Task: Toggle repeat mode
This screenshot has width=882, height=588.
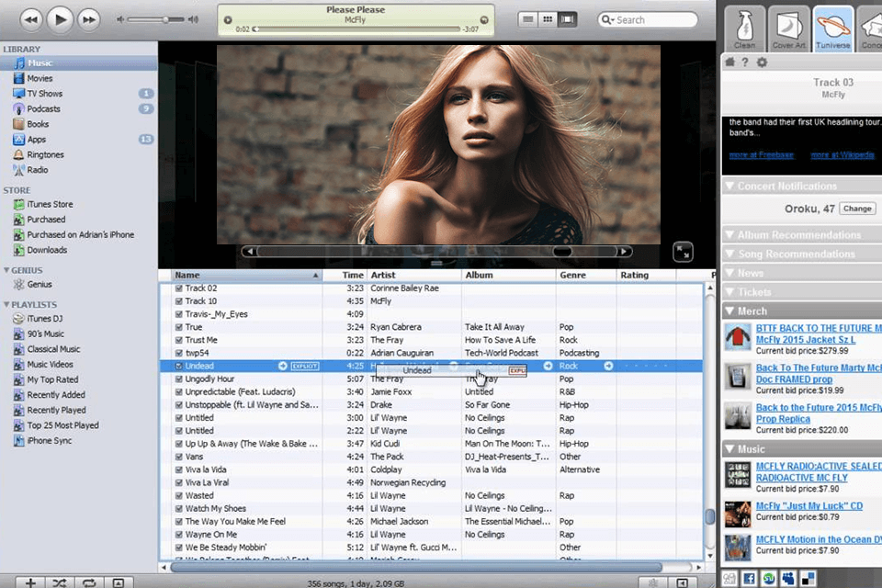Action: tap(89, 582)
